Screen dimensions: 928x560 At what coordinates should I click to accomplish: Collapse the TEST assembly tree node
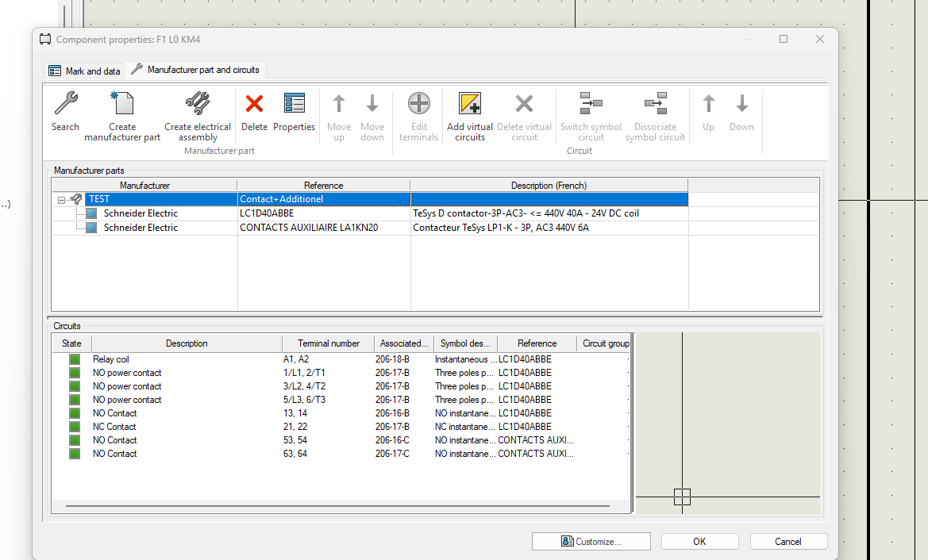(61, 200)
